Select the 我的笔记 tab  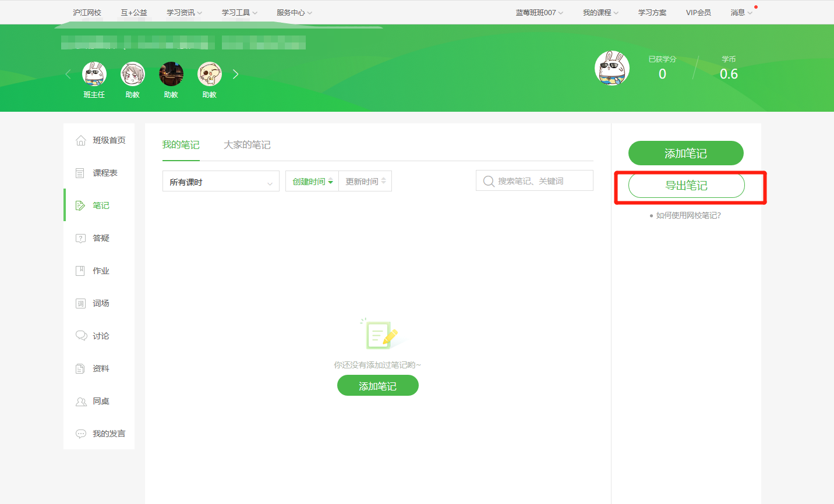pyautogui.click(x=181, y=145)
